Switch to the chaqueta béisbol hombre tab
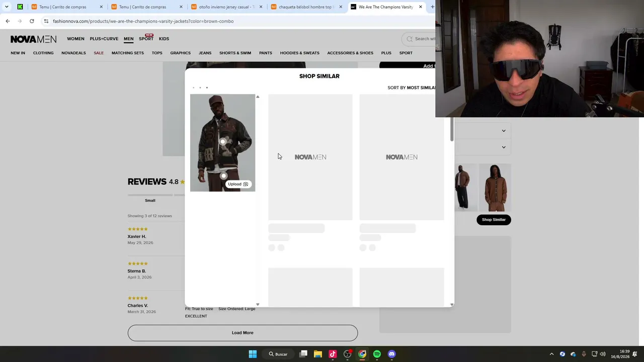Viewport: 644px width, 362px height. click(306, 7)
